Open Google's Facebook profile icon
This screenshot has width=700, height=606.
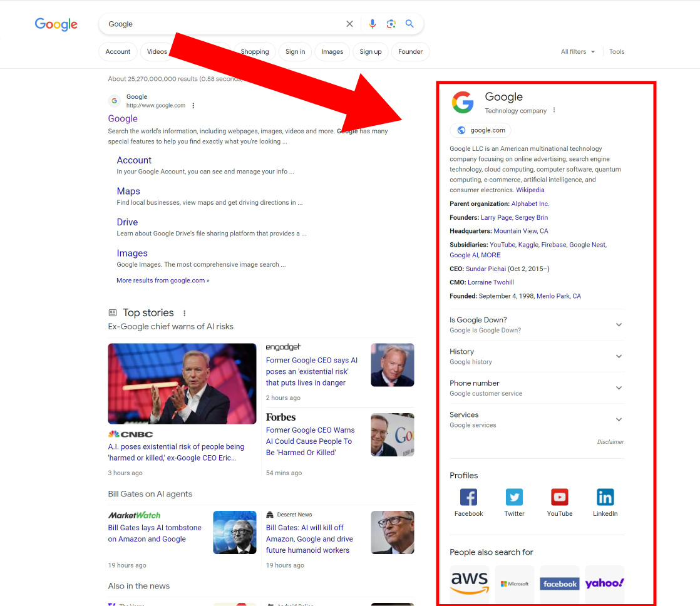pyautogui.click(x=468, y=496)
